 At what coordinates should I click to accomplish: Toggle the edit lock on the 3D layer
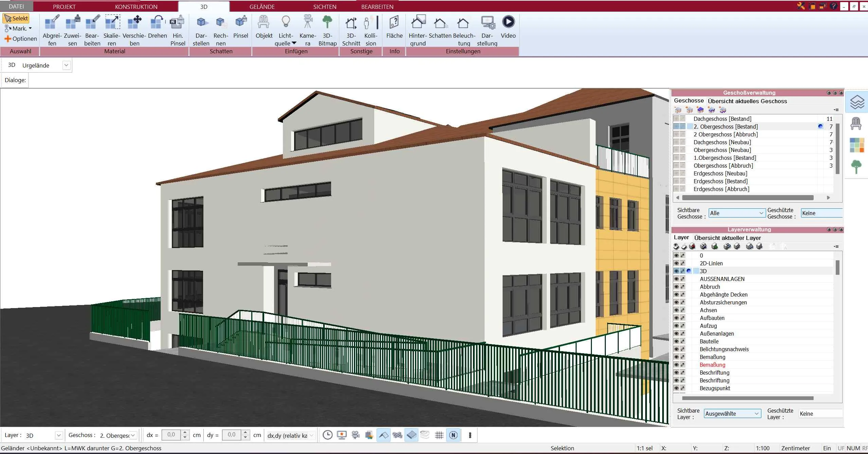tap(683, 271)
